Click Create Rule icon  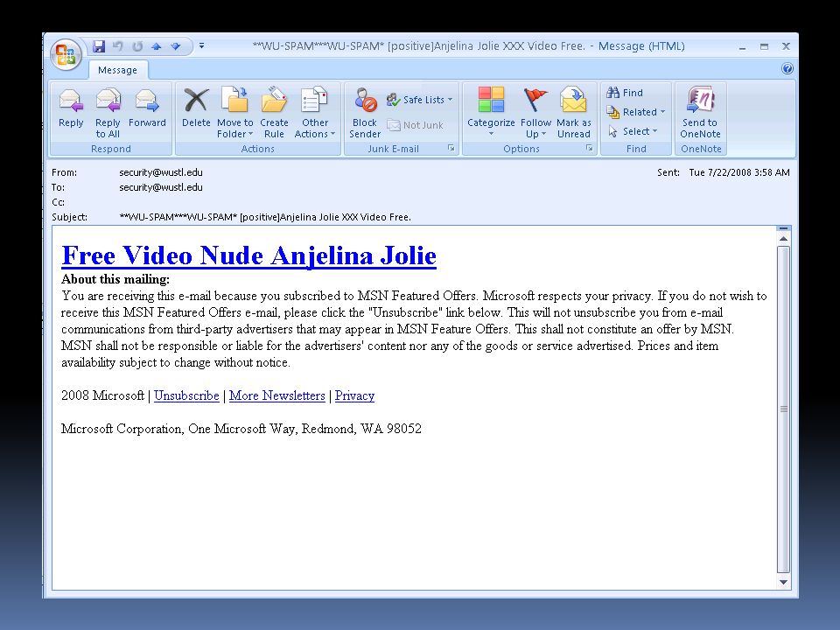pos(274,113)
